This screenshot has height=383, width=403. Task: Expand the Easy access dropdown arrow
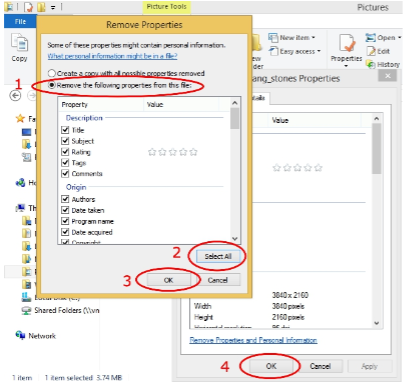pos(319,51)
